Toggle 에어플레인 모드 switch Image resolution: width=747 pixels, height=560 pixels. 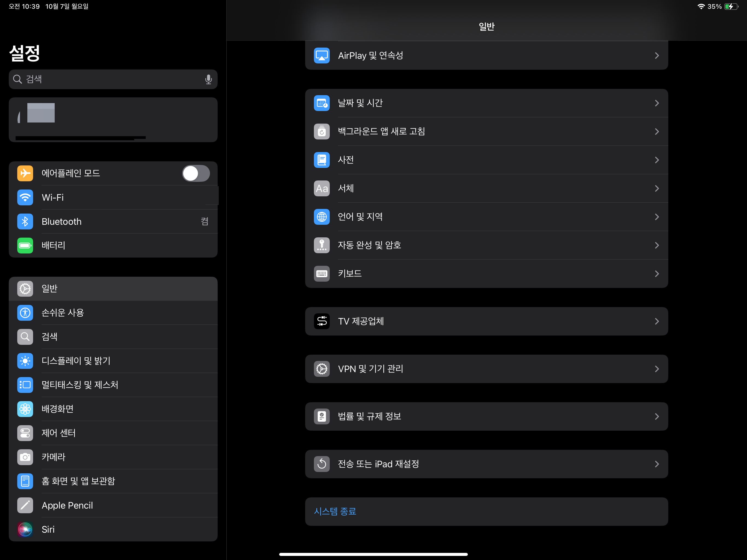click(x=196, y=173)
